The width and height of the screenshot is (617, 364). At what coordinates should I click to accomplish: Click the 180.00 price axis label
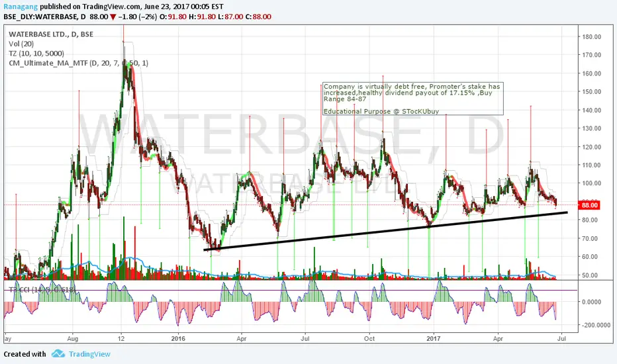[x=592, y=36]
